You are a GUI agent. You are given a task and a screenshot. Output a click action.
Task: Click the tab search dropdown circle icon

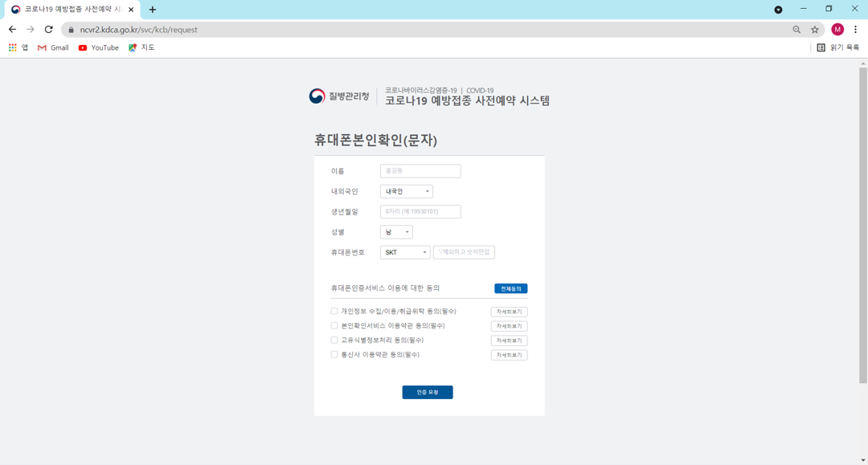coord(778,10)
